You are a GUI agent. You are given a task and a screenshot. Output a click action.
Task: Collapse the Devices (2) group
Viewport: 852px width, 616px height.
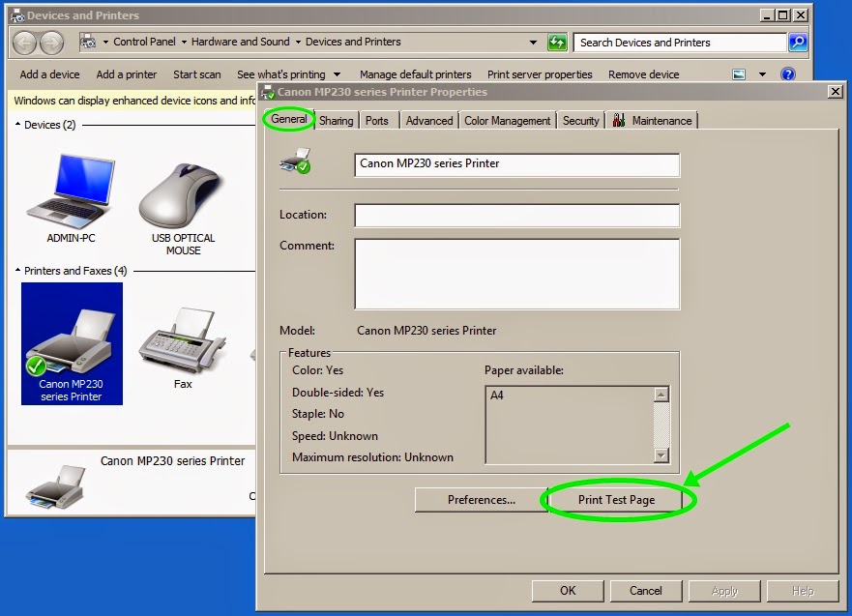[x=18, y=125]
